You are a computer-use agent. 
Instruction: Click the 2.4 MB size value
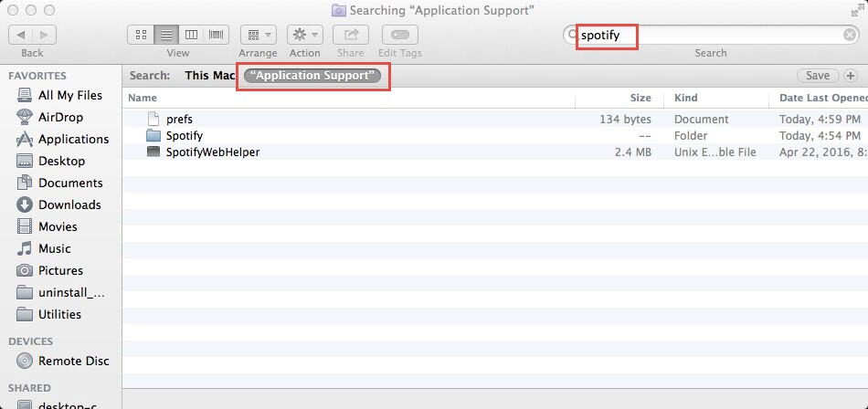[x=633, y=152]
